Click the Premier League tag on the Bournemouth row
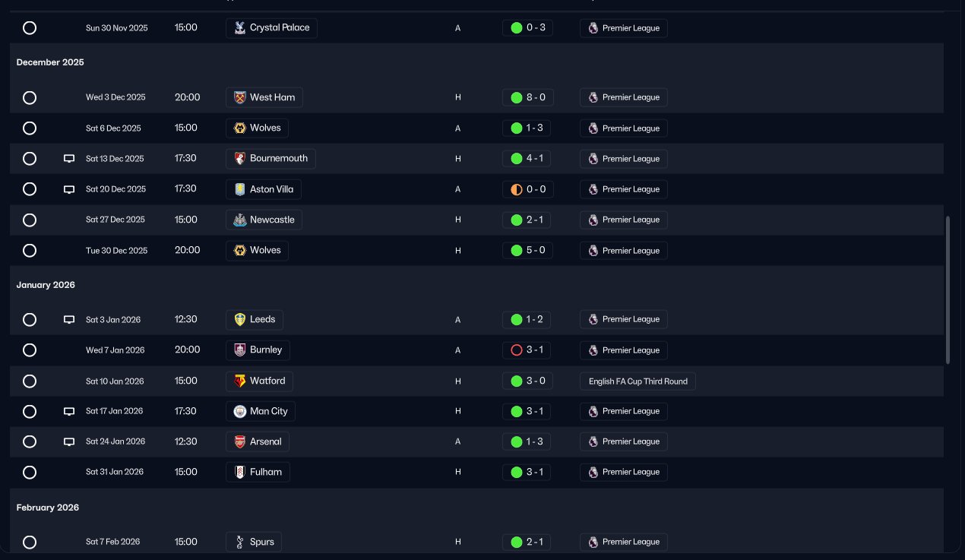Viewport: 965px width, 560px height. [x=623, y=159]
